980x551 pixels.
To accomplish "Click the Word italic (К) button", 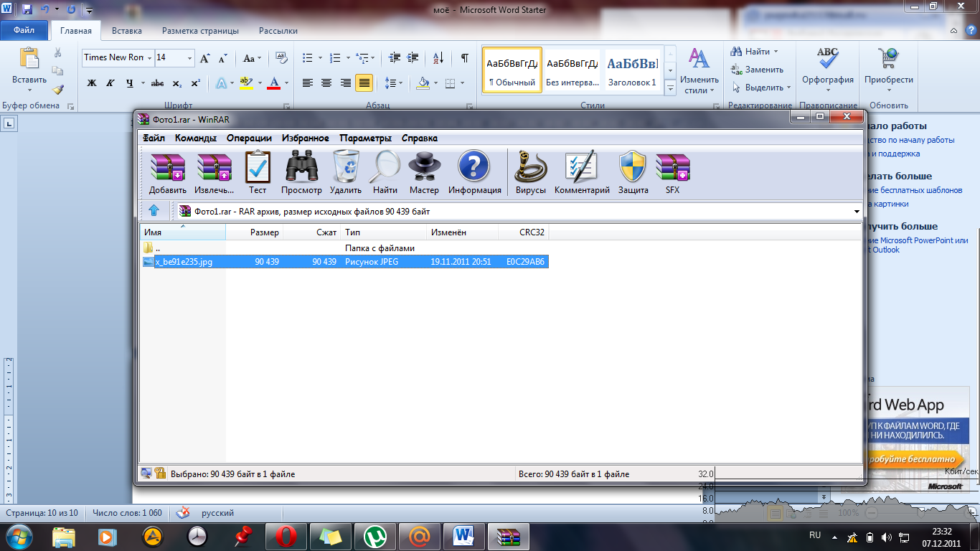I will point(110,83).
